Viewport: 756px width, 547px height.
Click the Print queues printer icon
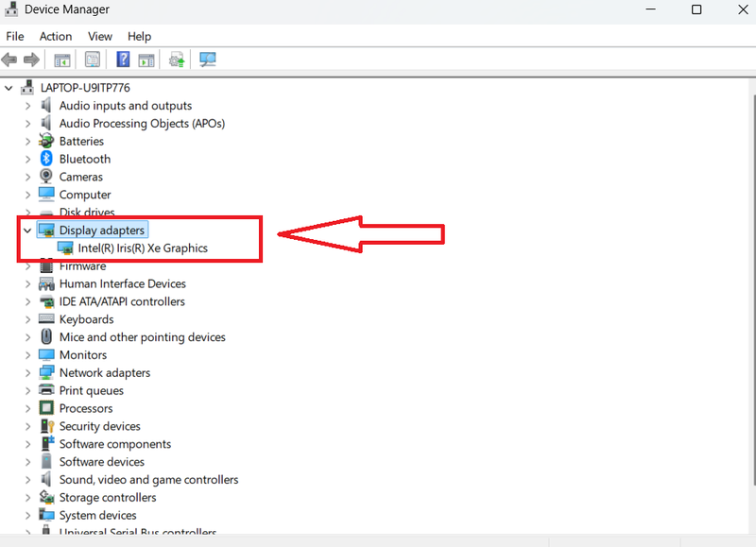46,390
